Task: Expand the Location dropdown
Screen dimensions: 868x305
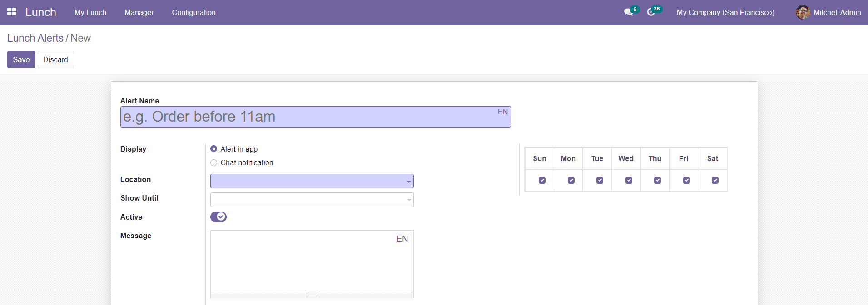Action: pyautogui.click(x=312, y=181)
